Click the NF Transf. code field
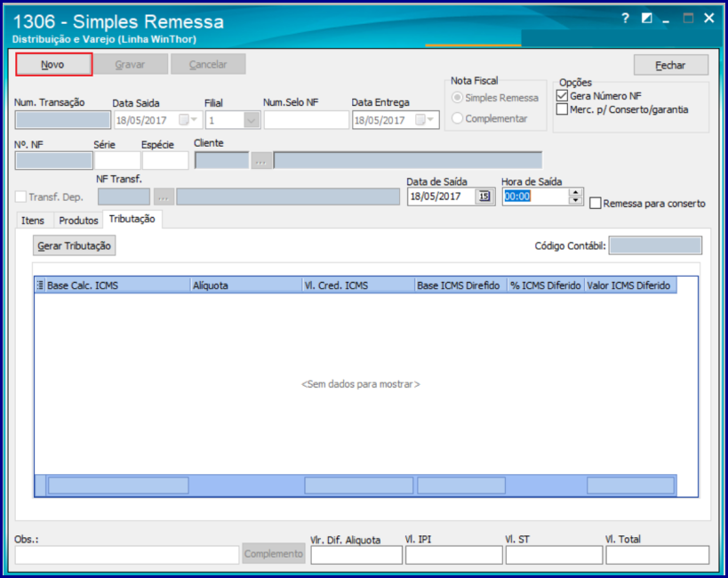 (124, 197)
